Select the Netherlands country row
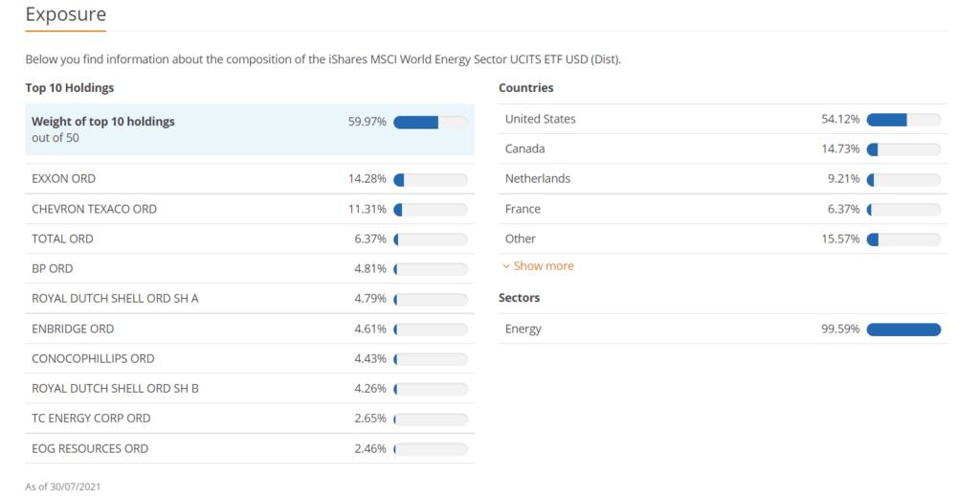This screenshot has width=980, height=500. pyautogui.click(x=723, y=179)
